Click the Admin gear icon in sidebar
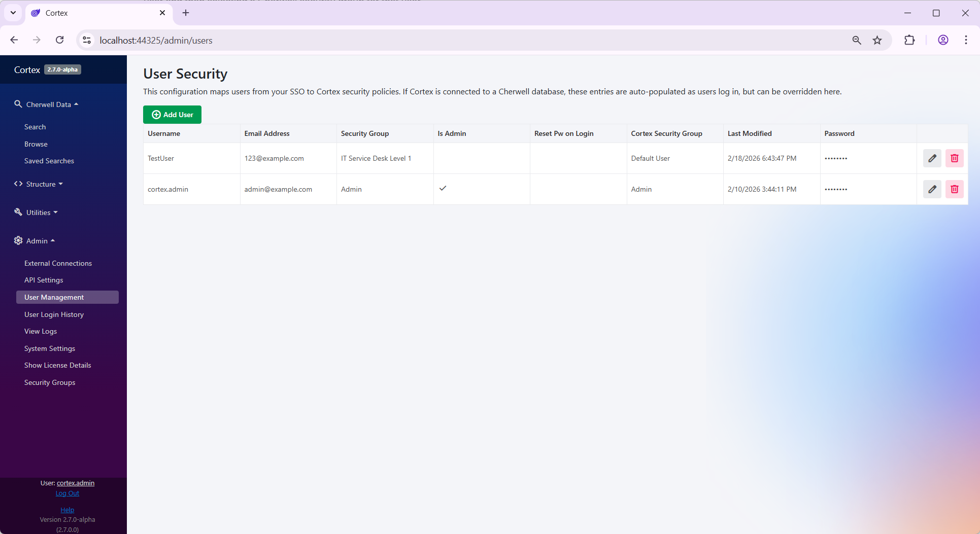The image size is (980, 534). [x=18, y=240]
